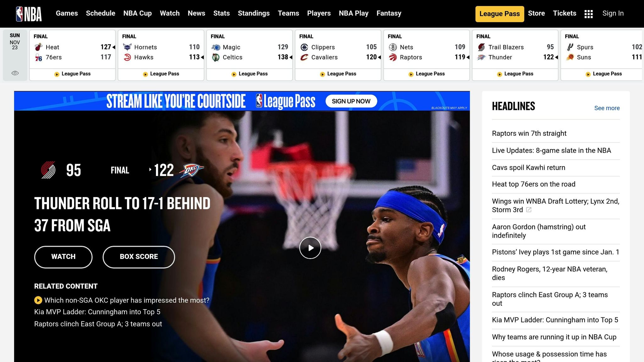The height and width of the screenshot is (362, 644).
Task: Expand the Thunder 122 score chevron
Action: coord(557,58)
